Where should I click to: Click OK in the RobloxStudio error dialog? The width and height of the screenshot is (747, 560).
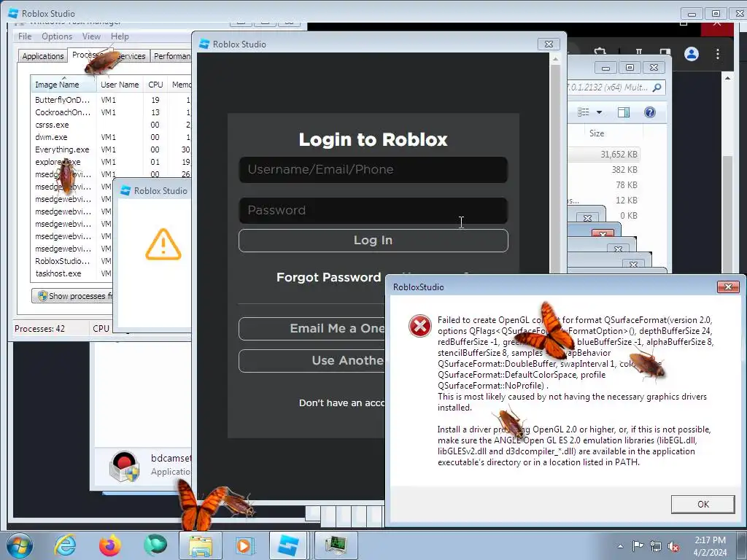703,505
